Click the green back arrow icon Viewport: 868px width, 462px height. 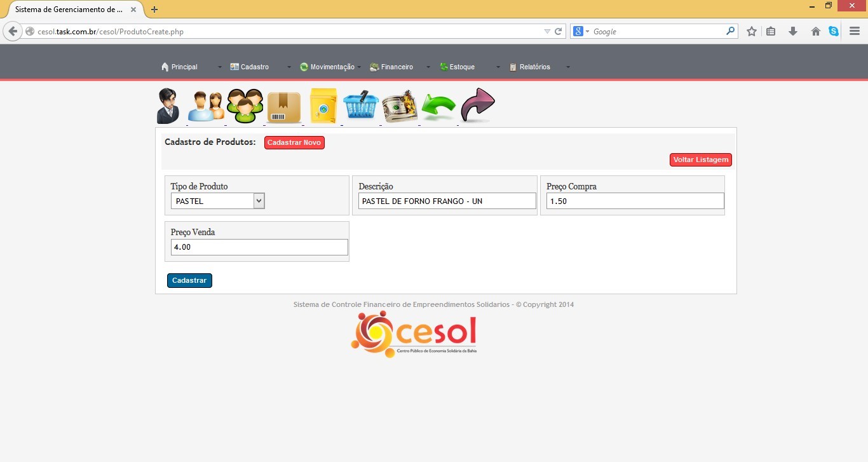pos(438,107)
